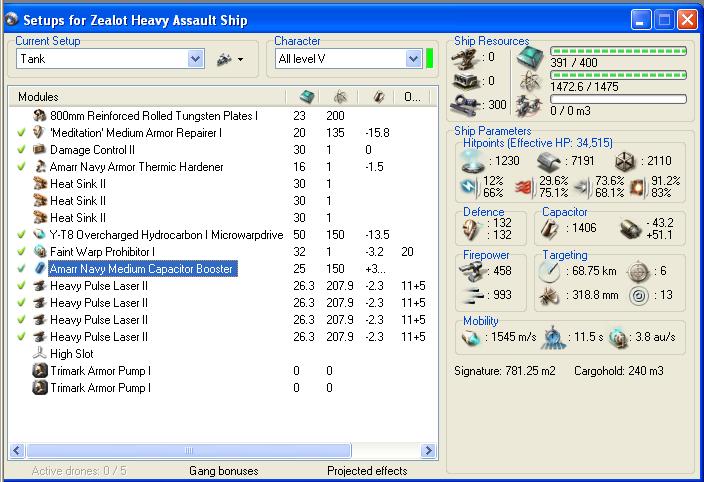Click the empty drone bay bar
Screen dimensions: 704x482
619,99
